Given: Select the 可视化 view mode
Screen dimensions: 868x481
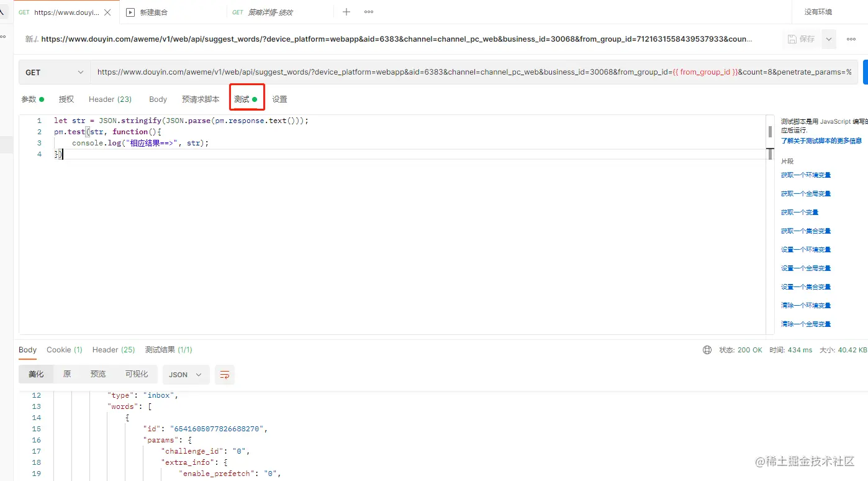Looking at the screenshot, I should pos(137,374).
